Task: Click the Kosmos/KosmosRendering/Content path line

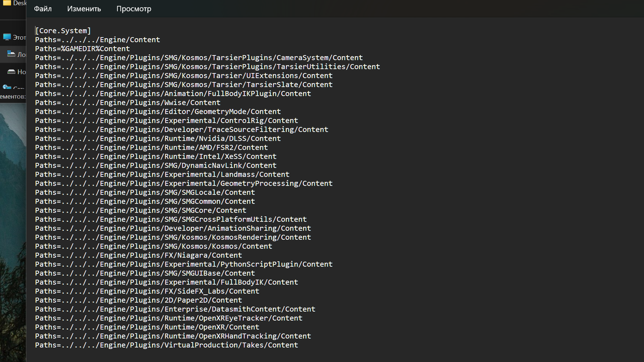Action: [173, 237]
